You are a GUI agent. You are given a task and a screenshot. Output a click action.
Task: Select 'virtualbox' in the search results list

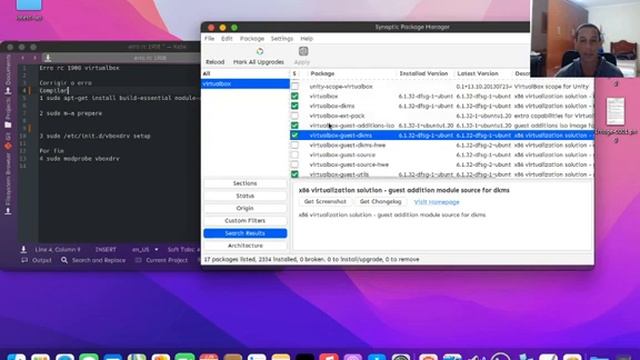(x=245, y=84)
